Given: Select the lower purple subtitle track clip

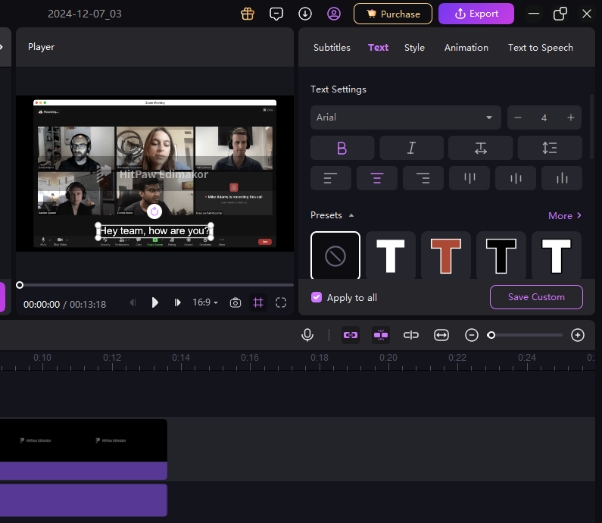Looking at the screenshot, I should point(83,500).
